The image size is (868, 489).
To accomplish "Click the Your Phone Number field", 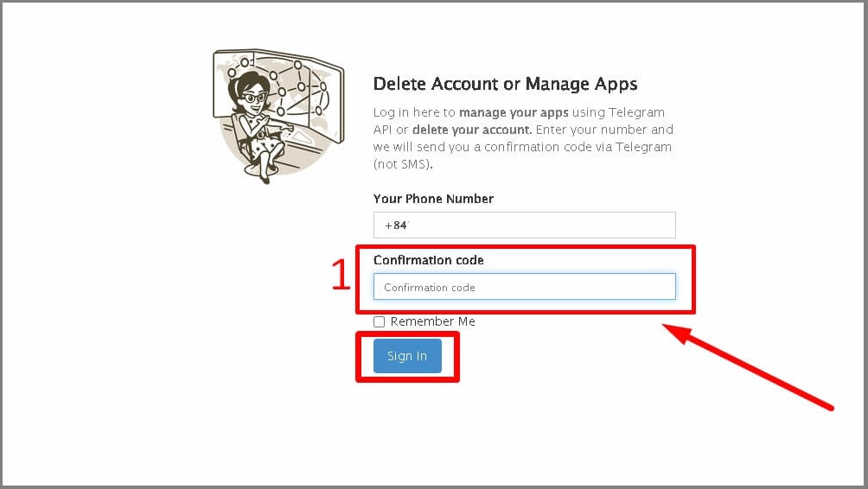I will click(524, 225).
